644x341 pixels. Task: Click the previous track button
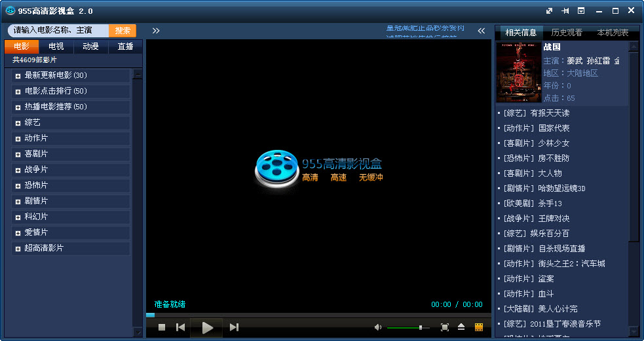(x=180, y=327)
